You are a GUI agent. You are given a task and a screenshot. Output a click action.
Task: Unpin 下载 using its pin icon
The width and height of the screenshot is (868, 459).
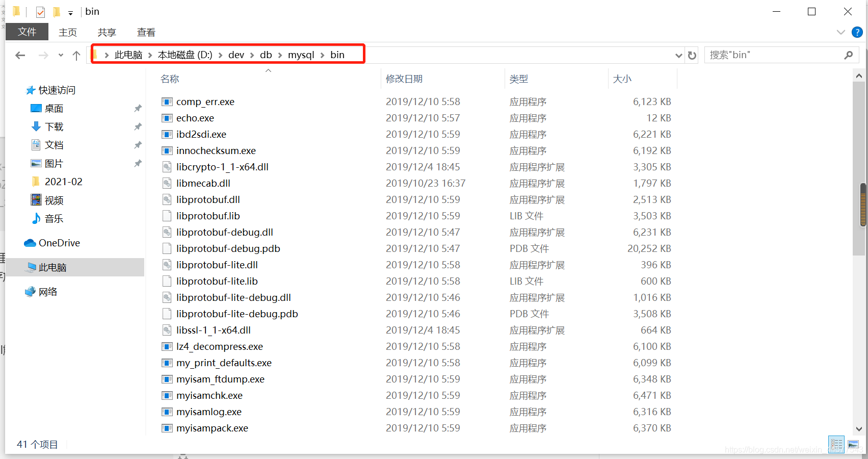pyautogui.click(x=138, y=126)
